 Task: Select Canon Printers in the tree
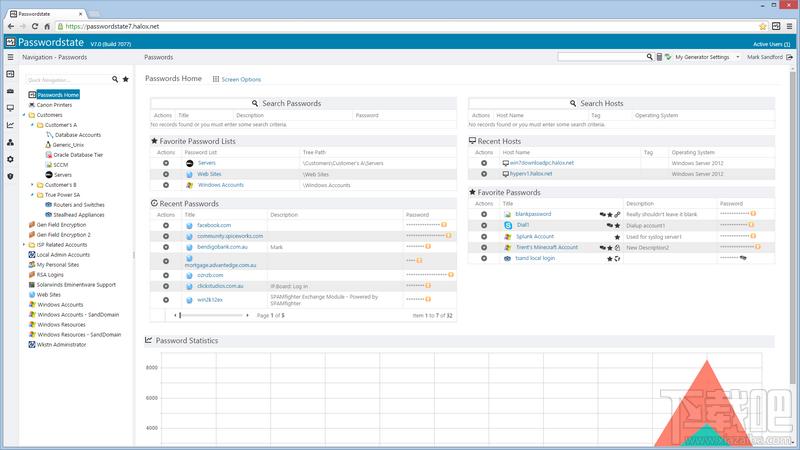point(54,105)
